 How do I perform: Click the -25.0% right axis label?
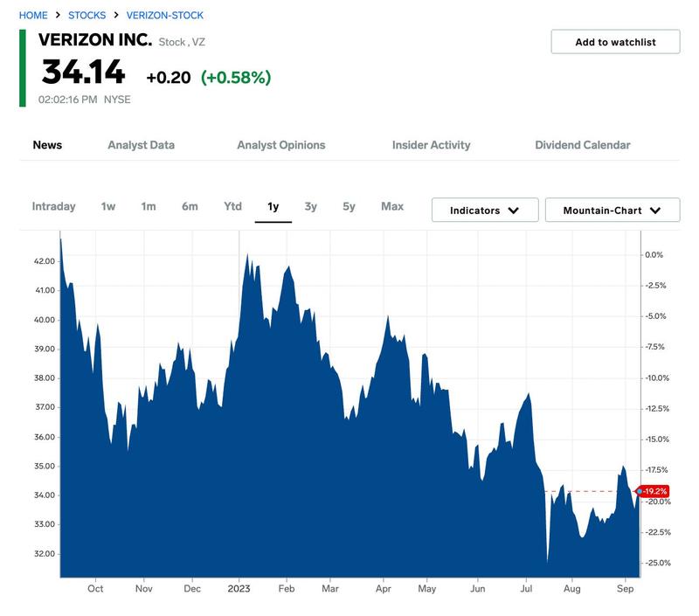[x=658, y=563]
